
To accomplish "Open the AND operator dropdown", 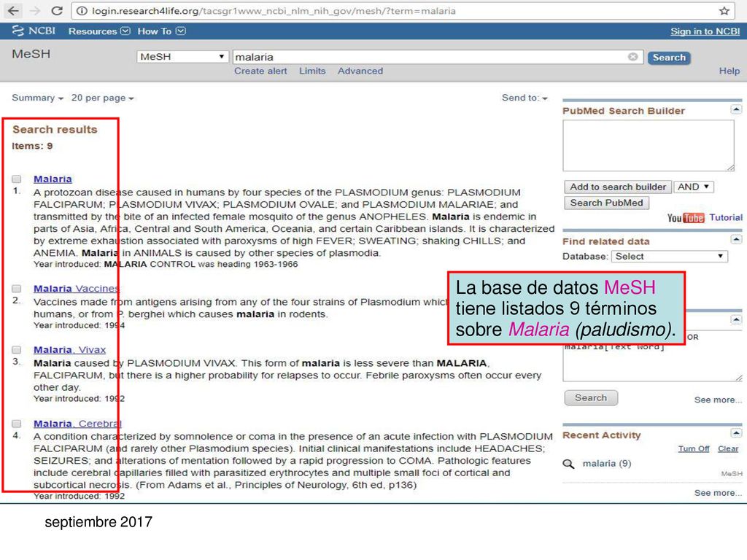I will pyautogui.click(x=693, y=187).
